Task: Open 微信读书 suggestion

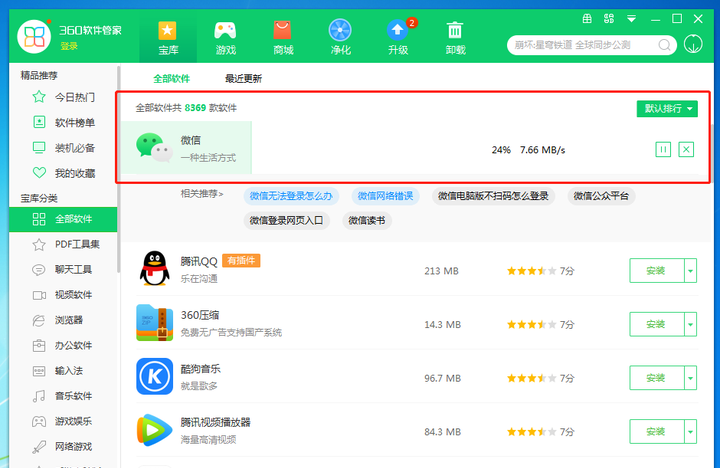Action: coord(366,221)
